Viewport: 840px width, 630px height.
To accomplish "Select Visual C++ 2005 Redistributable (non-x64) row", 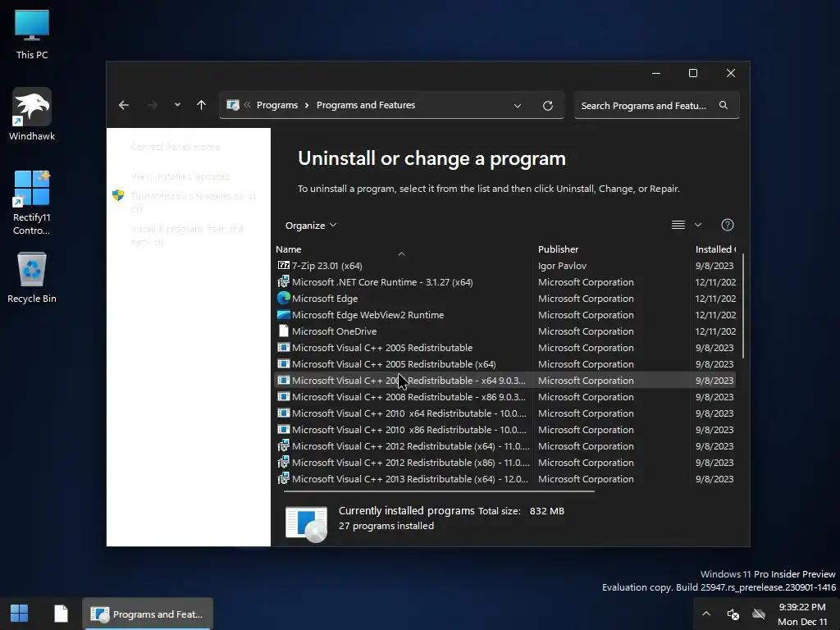I will pyautogui.click(x=504, y=348).
